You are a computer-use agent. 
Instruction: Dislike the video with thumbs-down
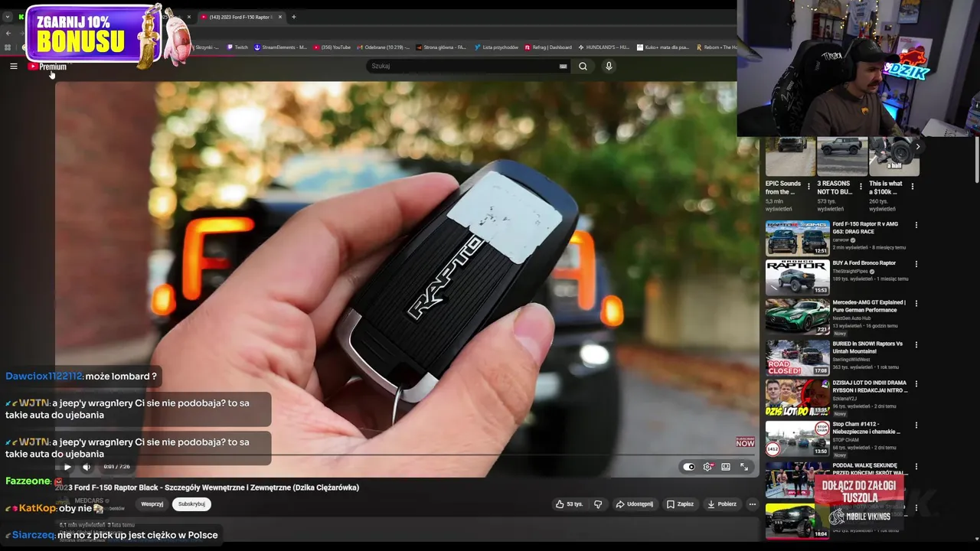point(598,504)
